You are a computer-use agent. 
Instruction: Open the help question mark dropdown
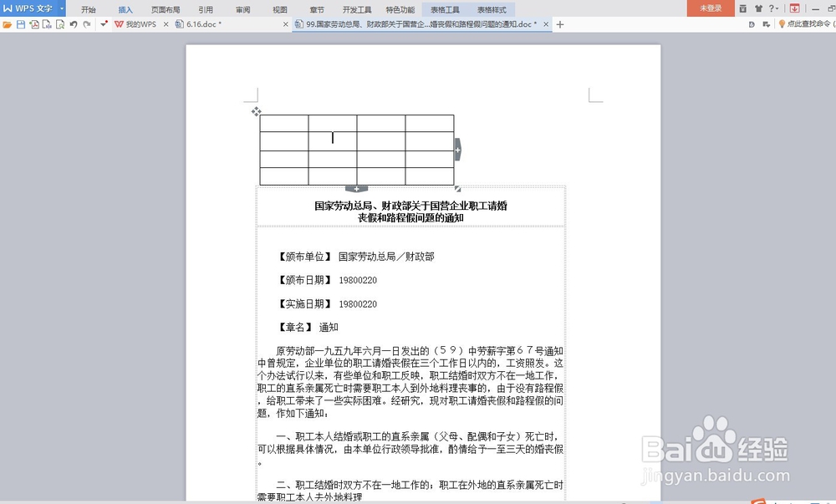click(773, 8)
